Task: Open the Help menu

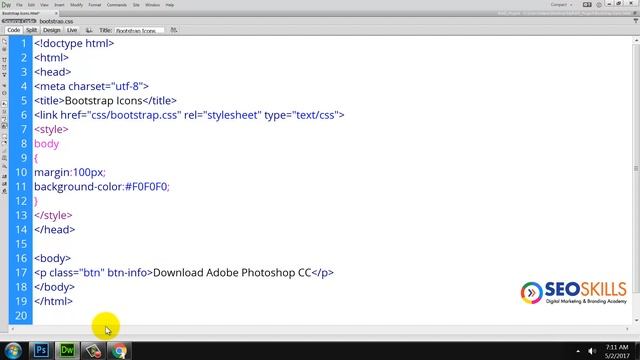Action: tap(170, 5)
